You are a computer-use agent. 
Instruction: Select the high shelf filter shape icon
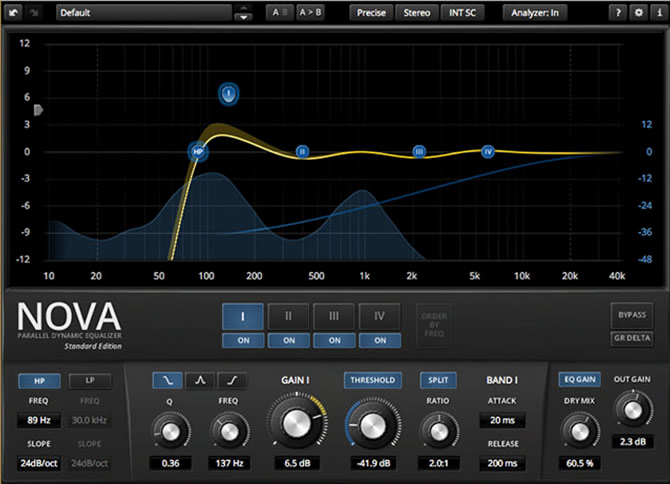pos(232,380)
